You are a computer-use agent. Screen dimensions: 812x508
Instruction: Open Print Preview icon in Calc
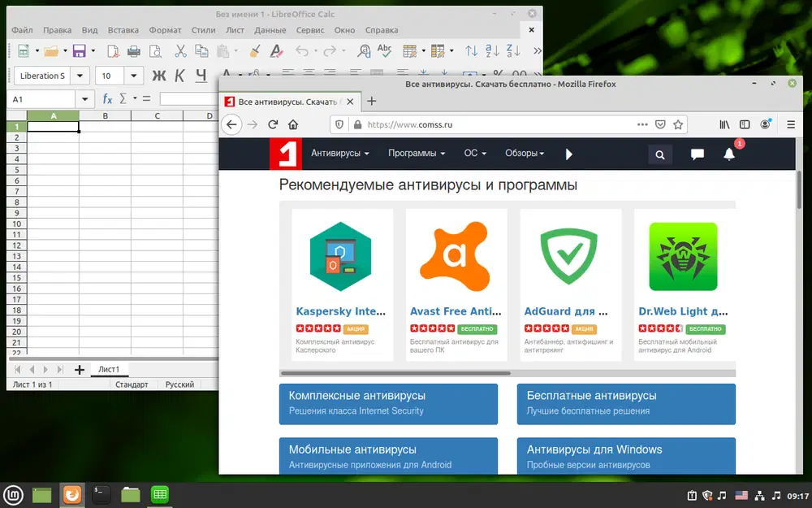tap(155, 50)
